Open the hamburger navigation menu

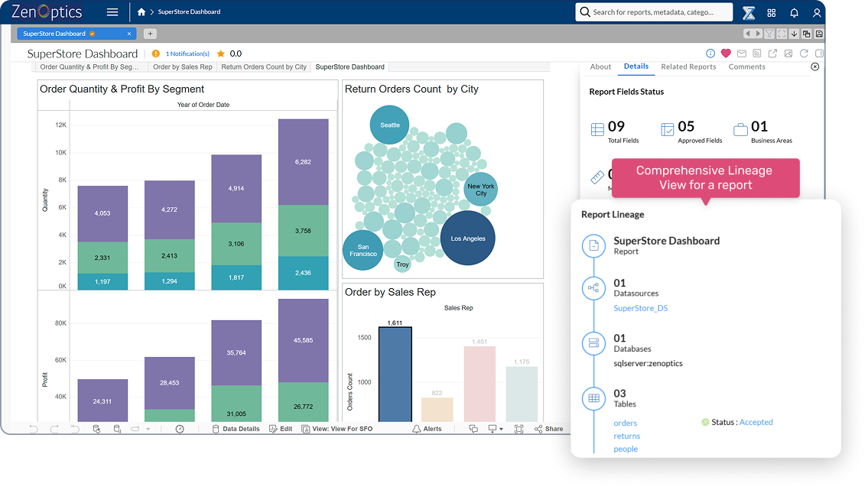pos(112,12)
